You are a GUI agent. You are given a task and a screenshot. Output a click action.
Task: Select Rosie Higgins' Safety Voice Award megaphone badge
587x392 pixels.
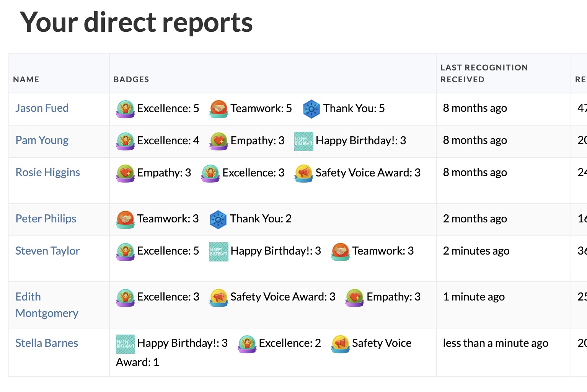(303, 173)
